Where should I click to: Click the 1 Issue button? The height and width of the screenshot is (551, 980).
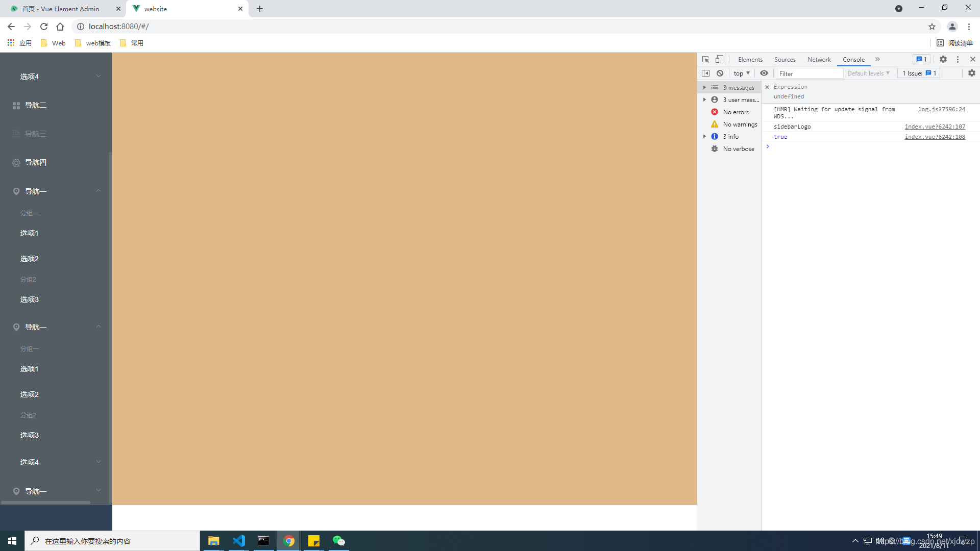pyautogui.click(x=919, y=73)
